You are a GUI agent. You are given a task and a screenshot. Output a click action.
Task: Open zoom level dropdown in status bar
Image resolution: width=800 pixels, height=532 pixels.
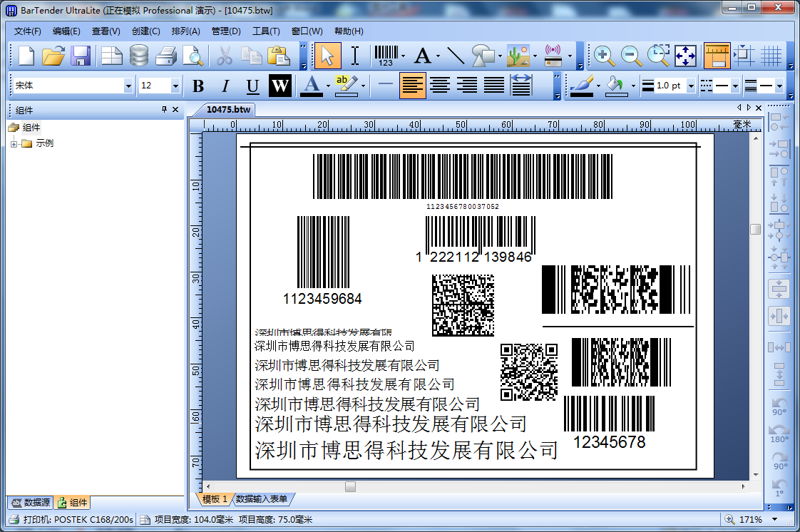click(x=774, y=519)
